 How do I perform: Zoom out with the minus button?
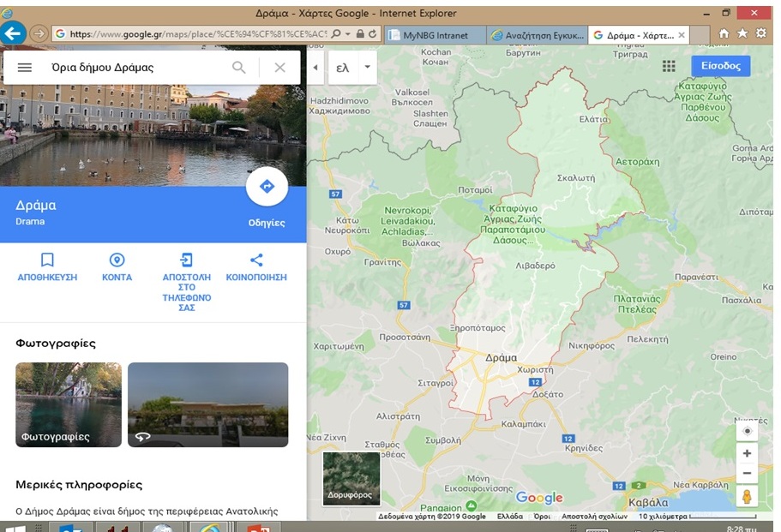[x=747, y=473]
